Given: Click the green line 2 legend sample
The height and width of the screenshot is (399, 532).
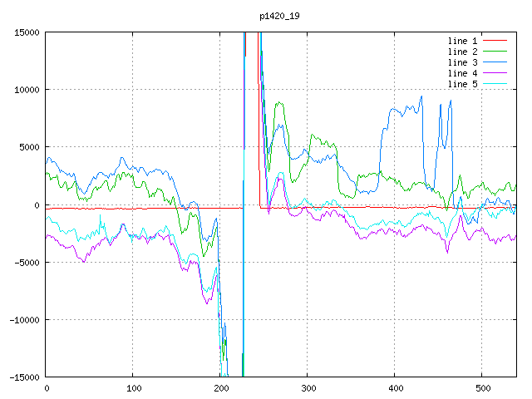Looking at the screenshot, I should (x=495, y=52).
